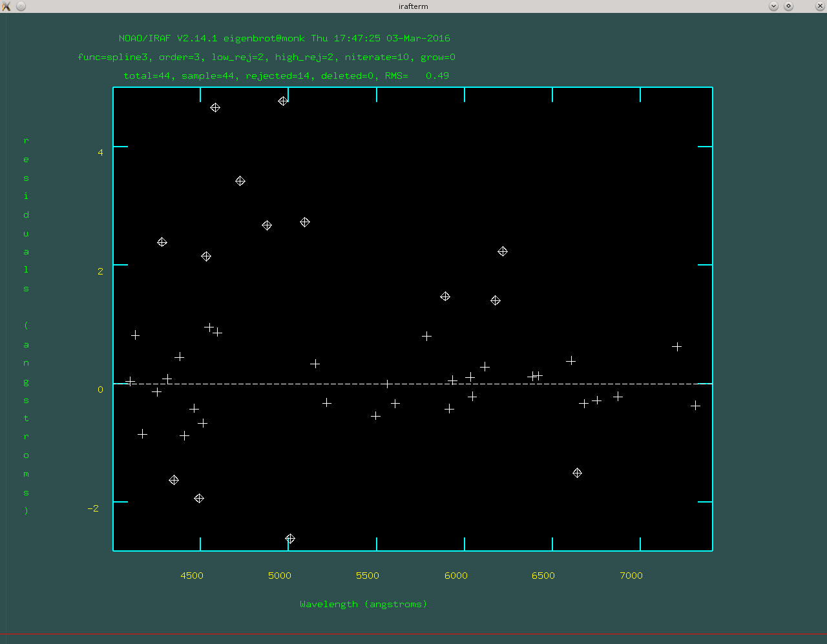
Task: Minimize the irafterm window
Action: click(773, 6)
